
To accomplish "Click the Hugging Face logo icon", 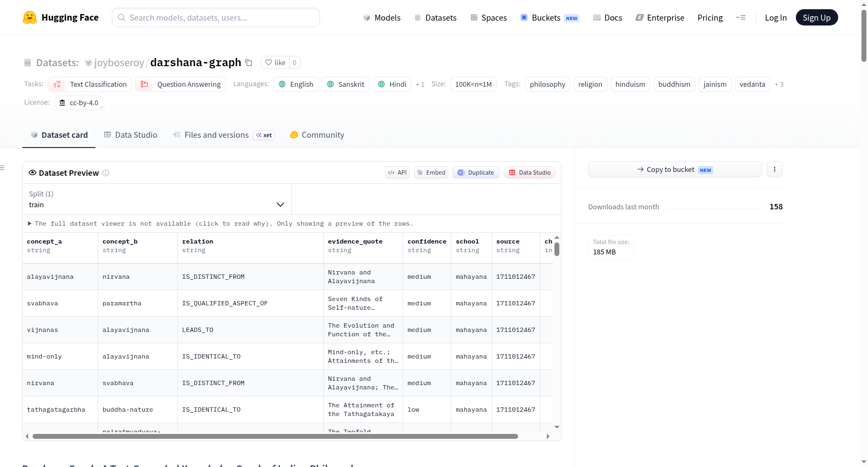I will coord(30,17).
